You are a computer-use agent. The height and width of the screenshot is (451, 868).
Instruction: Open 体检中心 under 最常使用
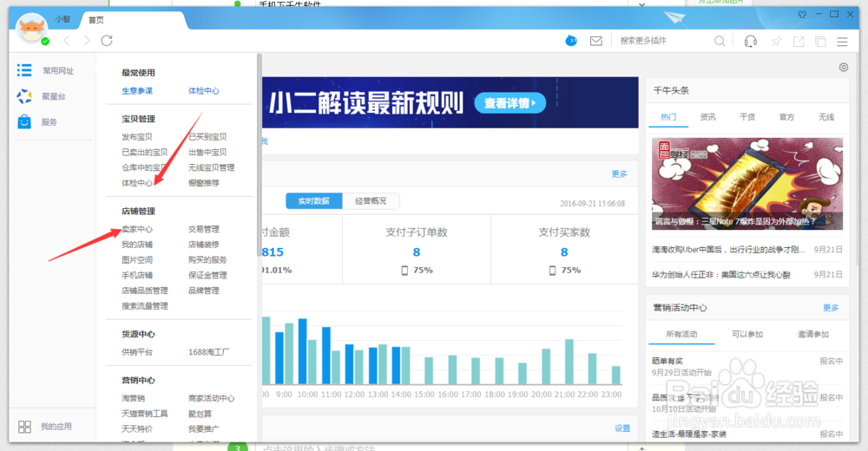pos(204,91)
